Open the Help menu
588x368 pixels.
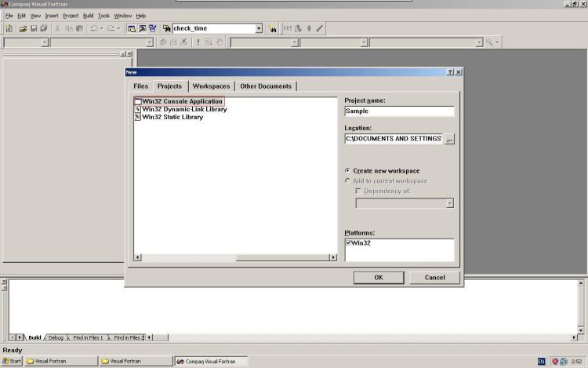point(140,16)
